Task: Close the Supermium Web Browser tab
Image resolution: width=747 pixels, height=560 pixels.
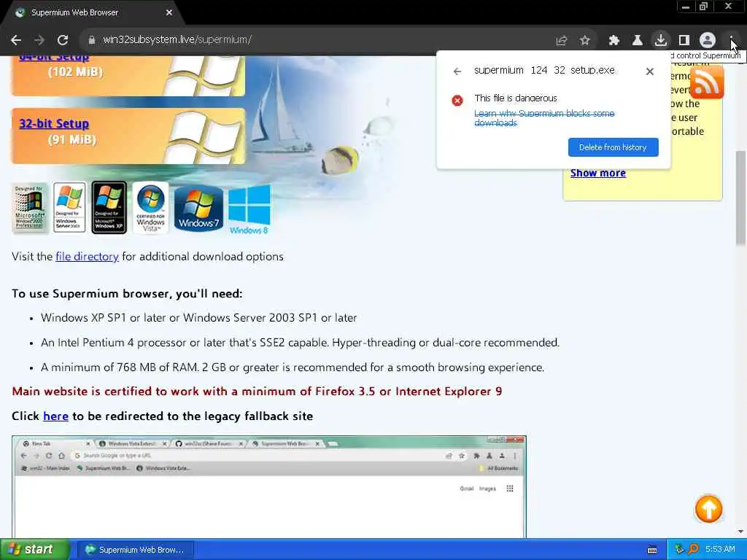Action: tap(169, 13)
